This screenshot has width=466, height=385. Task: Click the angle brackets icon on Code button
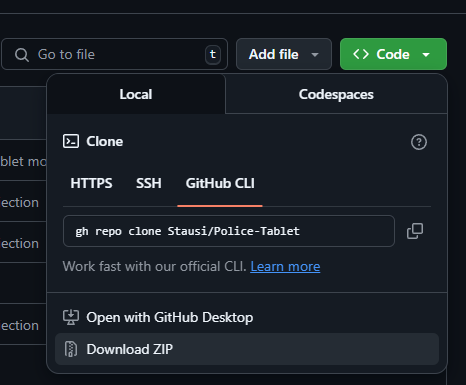[361, 54]
